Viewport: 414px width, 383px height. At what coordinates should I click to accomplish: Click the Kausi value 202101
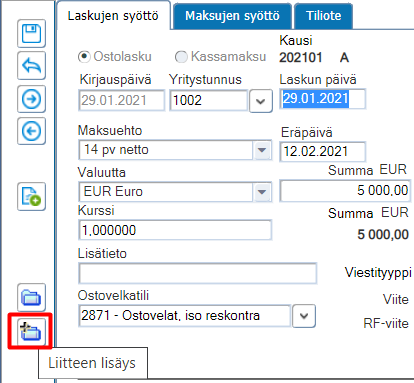pos(301,58)
